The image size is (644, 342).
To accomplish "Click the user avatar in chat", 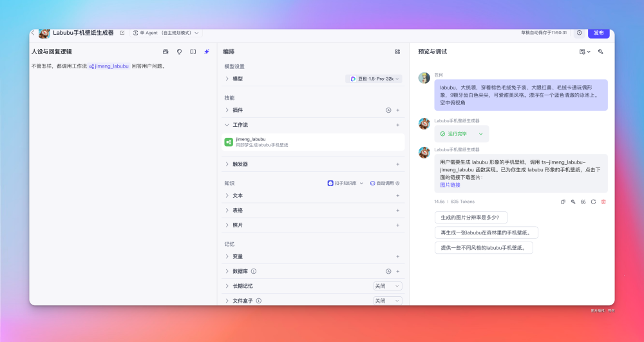I will point(424,77).
